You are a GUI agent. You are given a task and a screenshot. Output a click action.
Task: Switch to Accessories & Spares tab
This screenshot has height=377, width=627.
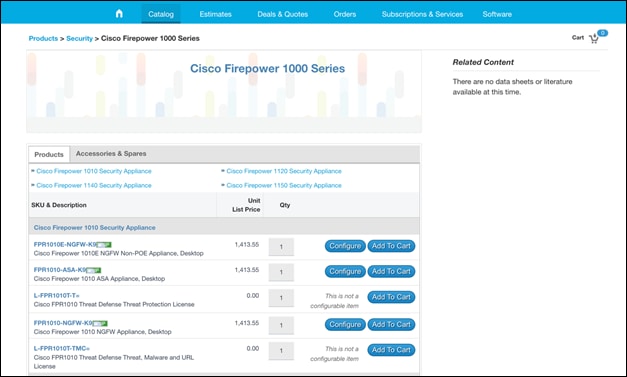tap(111, 154)
